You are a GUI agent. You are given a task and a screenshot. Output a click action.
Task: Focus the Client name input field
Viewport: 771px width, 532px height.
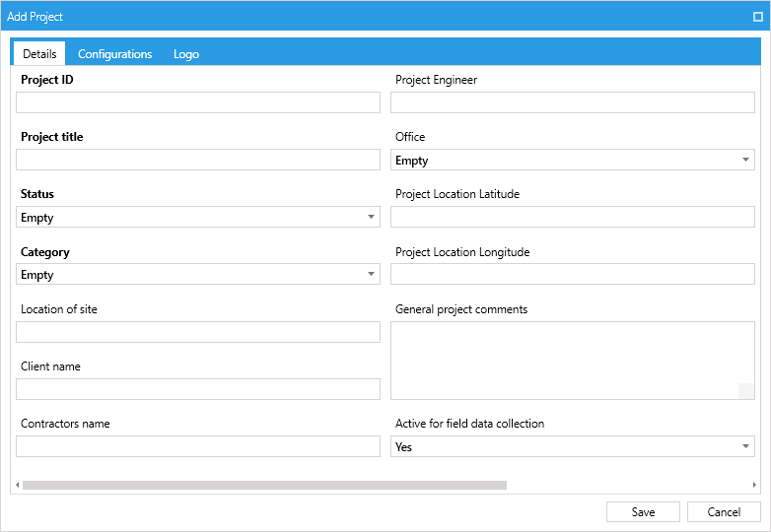198,389
